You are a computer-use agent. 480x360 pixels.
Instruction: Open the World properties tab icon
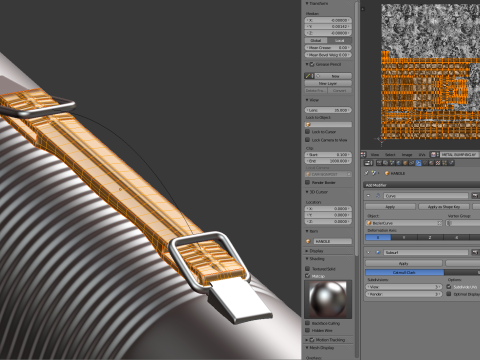click(x=399, y=163)
